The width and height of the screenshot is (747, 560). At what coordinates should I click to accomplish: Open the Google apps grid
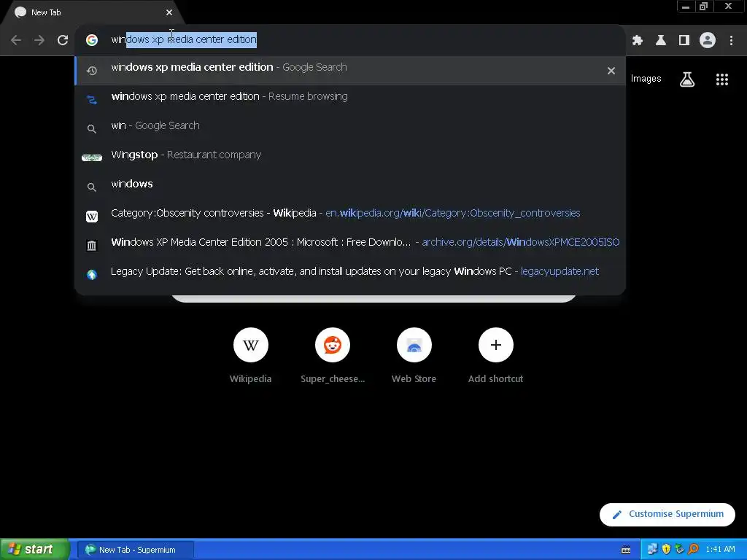point(722,79)
